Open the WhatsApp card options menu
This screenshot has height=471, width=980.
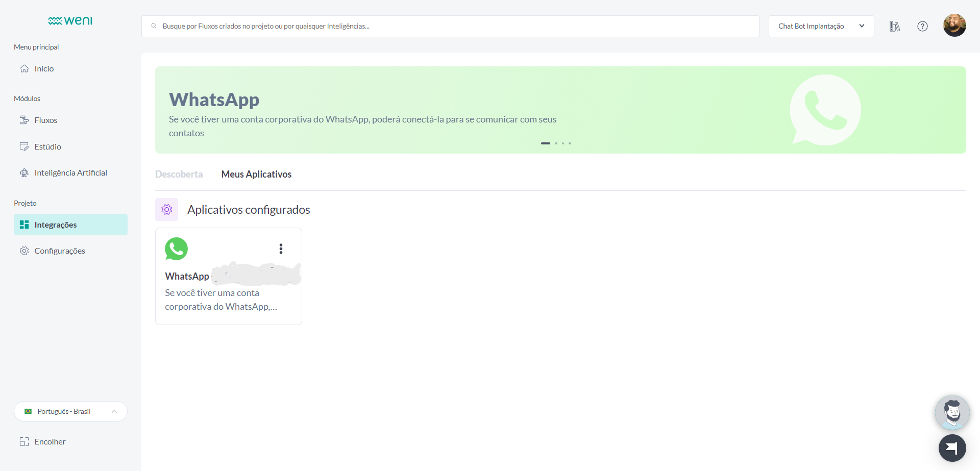(281, 249)
